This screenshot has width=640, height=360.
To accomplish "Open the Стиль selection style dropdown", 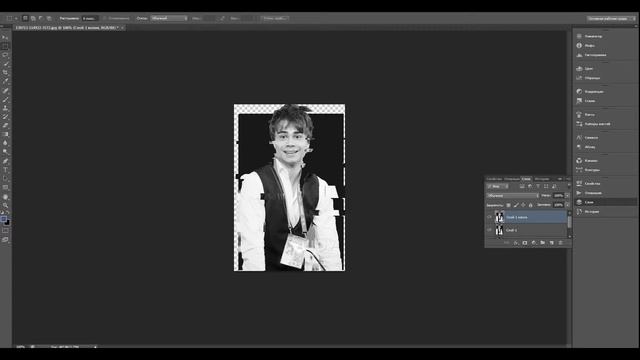I will [x=169, y=18].
